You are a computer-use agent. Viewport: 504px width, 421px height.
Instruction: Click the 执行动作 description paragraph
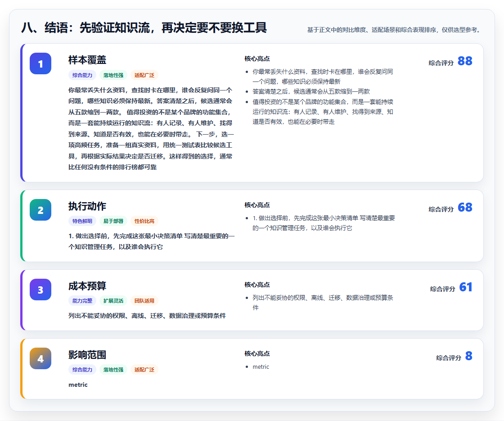pyautogui.click(x=151, y=241)
